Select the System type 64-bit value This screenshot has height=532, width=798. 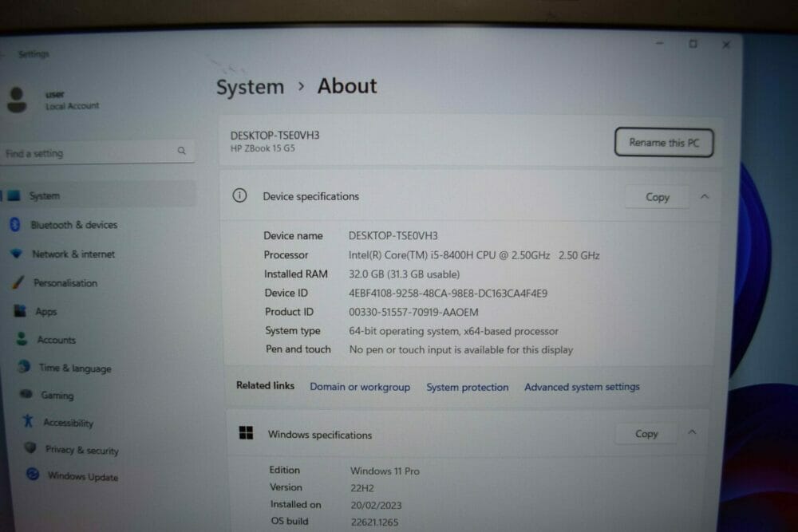coord(453,331)
